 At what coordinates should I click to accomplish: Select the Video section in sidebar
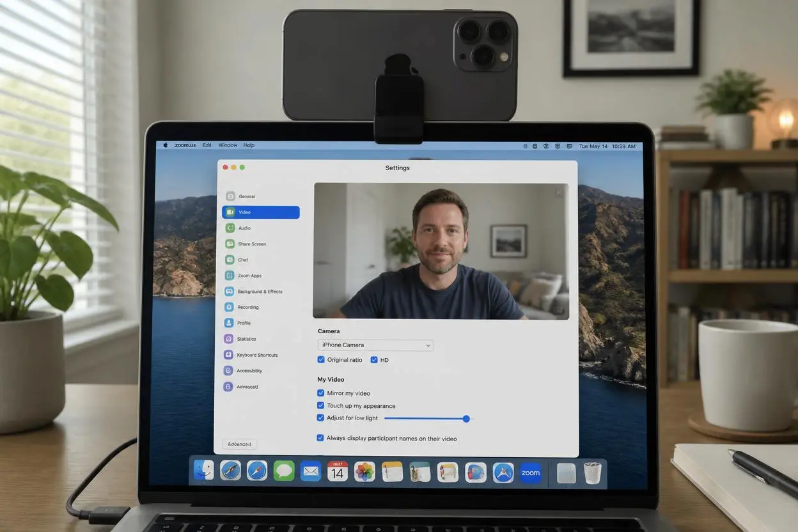pyautogui.click(x=260, y=212)
